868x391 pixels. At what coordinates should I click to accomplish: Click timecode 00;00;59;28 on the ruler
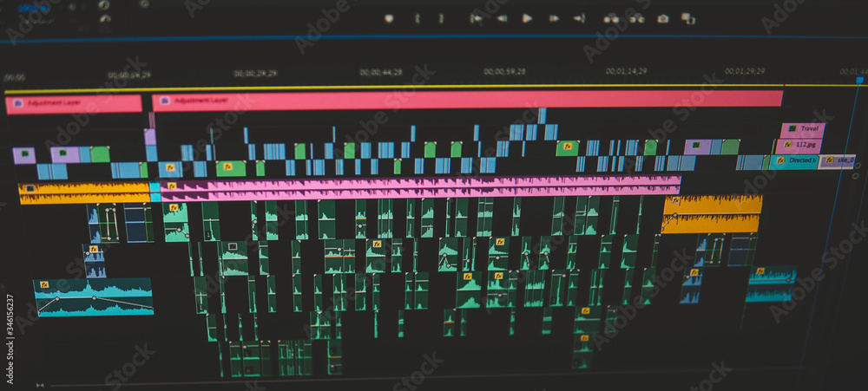click(505, 72)
